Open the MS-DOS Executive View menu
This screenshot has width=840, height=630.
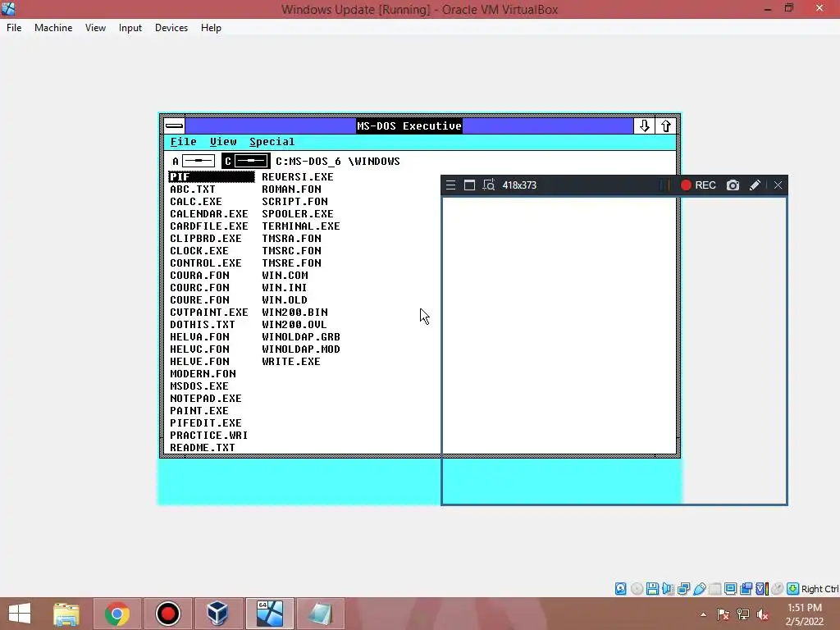pos(223,142)
